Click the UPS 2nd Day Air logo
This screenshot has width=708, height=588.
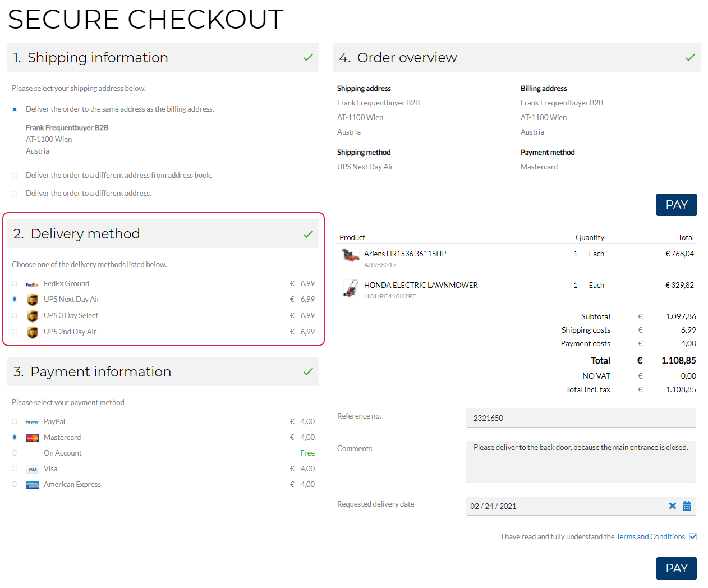click(33, 332)
